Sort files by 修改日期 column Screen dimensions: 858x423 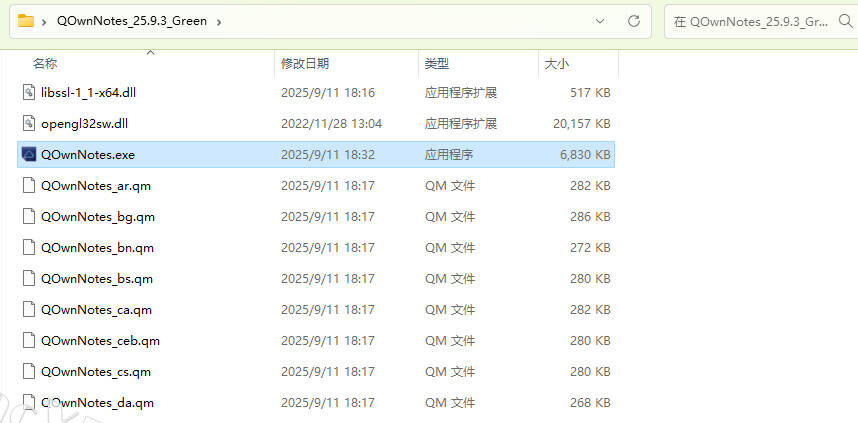click(305, 63)
